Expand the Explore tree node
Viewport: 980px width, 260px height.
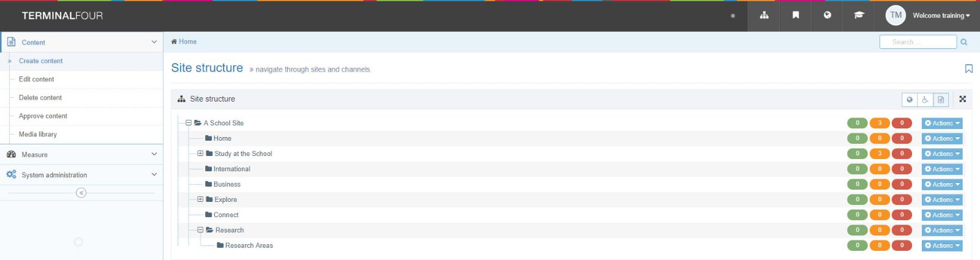(200, 199)
